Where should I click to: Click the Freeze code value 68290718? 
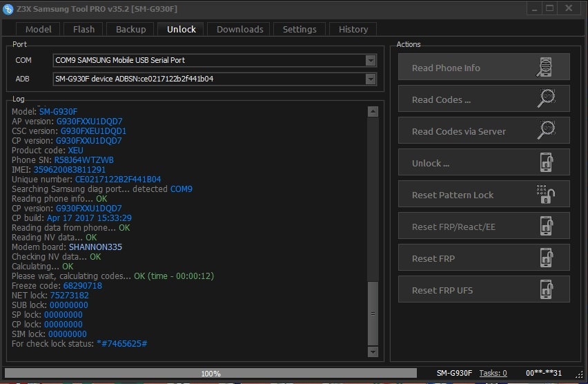(83, 286)
